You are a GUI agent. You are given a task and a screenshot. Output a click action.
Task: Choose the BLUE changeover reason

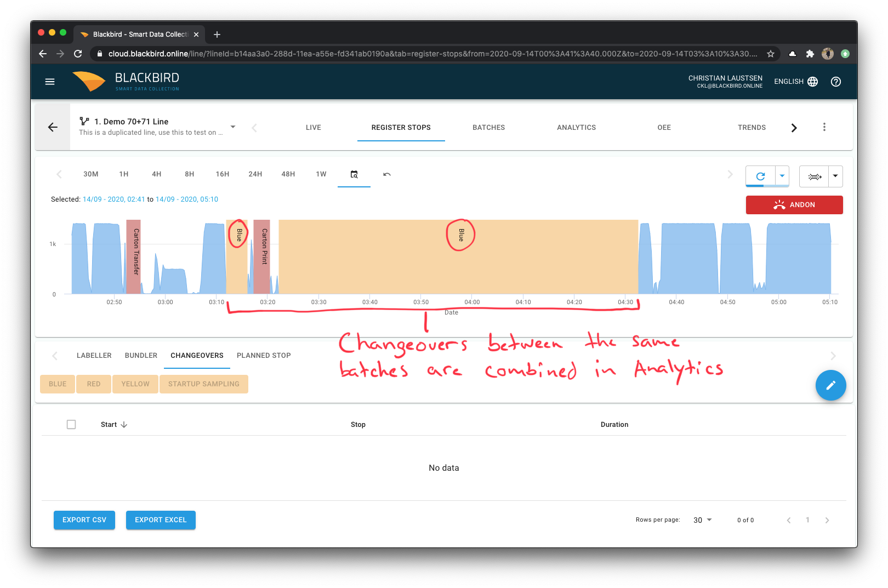[58, 384]
